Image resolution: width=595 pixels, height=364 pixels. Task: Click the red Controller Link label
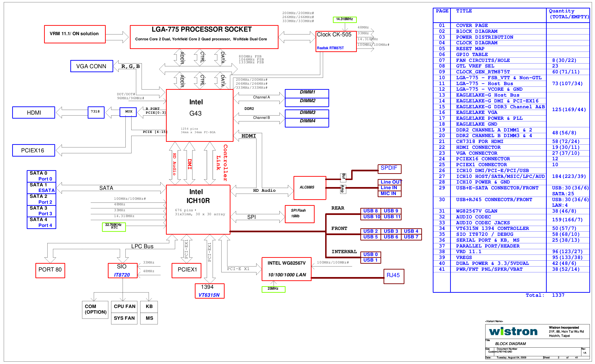coord(222,163)
